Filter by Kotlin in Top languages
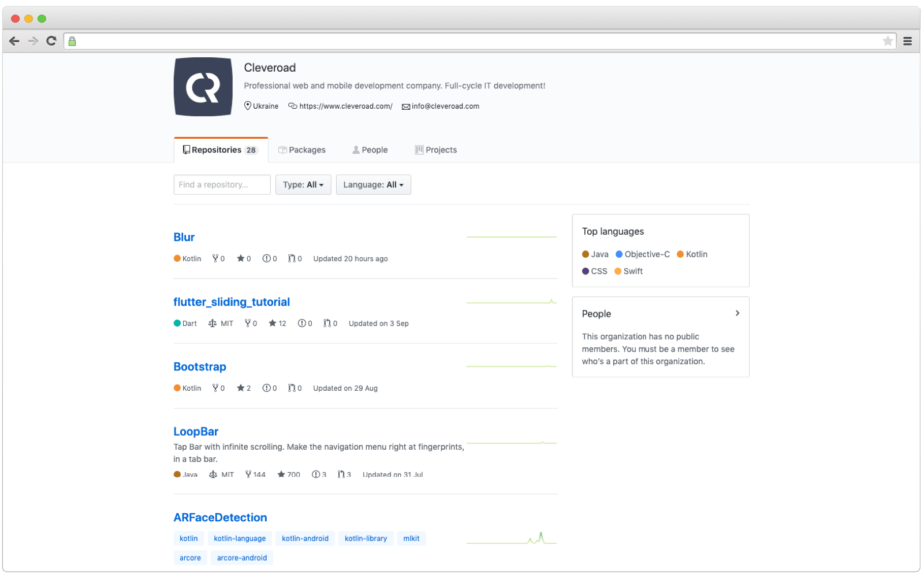This screenshot has height=578, width=924. point(692,254)
